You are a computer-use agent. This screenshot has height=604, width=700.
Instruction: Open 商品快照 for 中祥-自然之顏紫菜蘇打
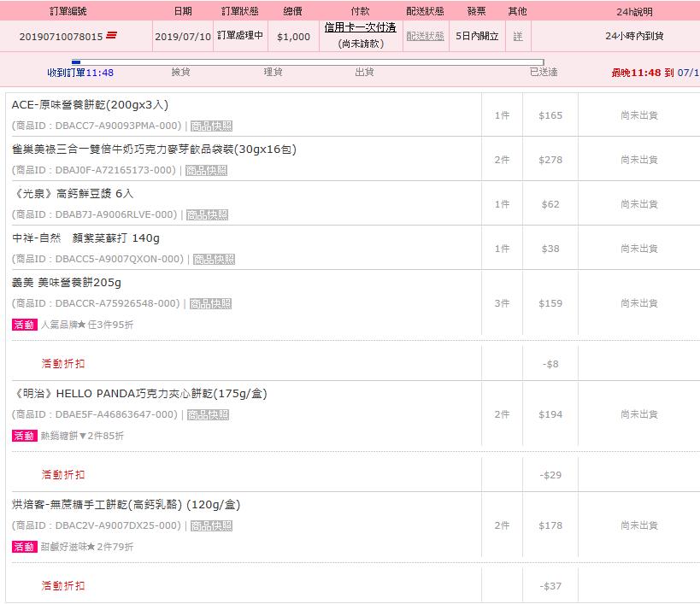pyautogui.click(x=214, y=259)
